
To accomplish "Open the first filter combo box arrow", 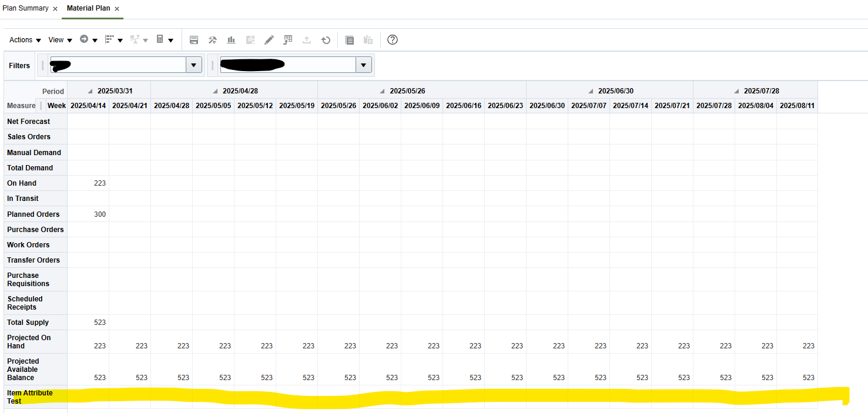I will pos(194,65).
